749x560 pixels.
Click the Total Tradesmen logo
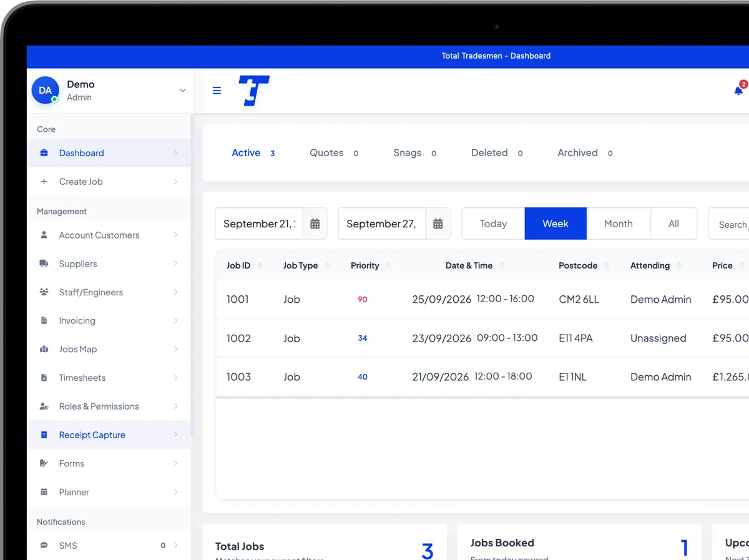(x=254, y=91)
